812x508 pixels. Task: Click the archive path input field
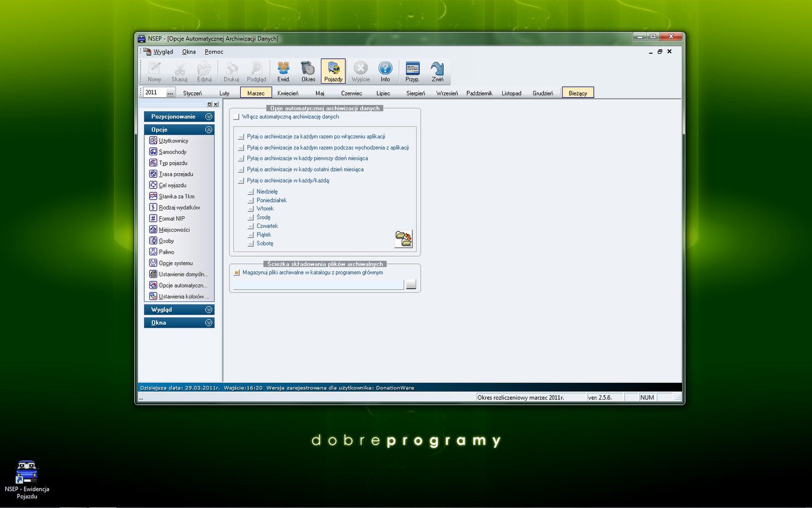(x=319, y=284)
